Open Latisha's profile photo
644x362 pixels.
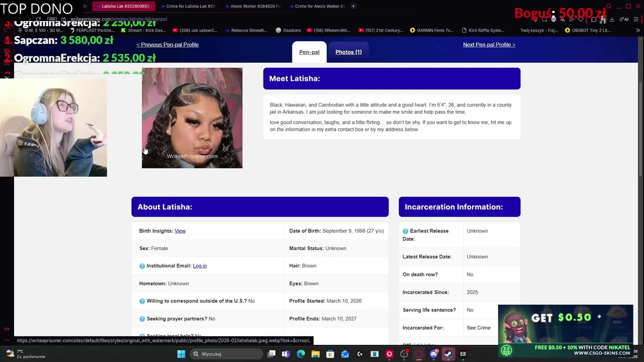192,118
